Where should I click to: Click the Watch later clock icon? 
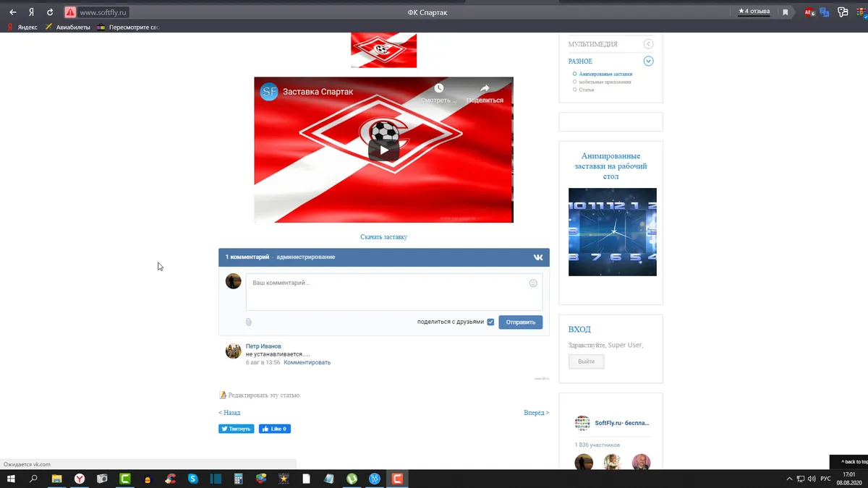click(x=439, y=89)
